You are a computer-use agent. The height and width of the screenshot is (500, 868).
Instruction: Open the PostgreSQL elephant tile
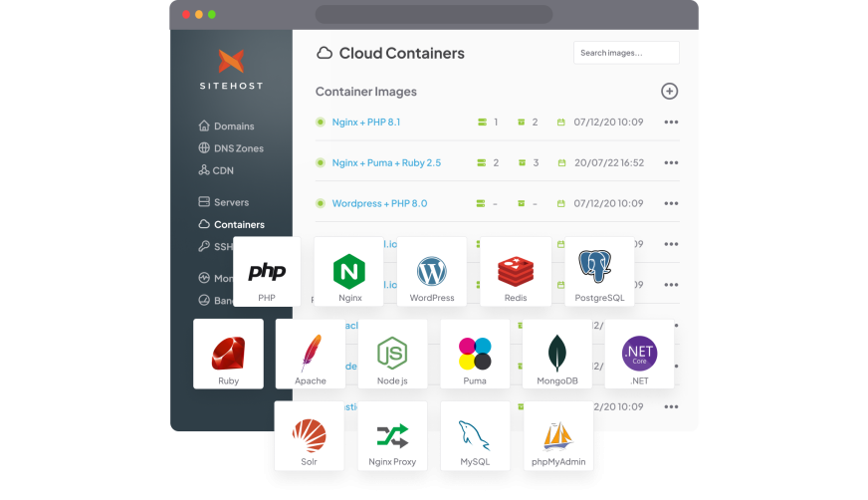click(x=598, y=272)
